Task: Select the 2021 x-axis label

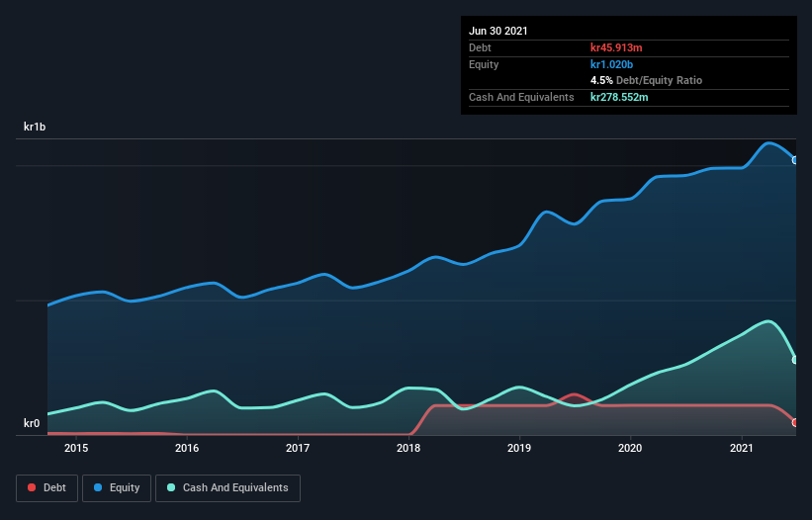Action: click(x=741, y=448)
